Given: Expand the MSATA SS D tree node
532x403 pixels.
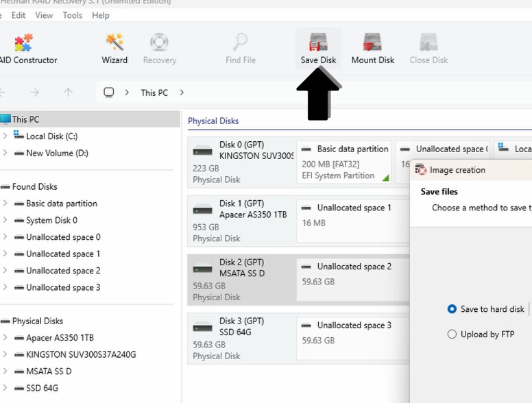Looking at the screenshot, I should [x=5, y=371].
